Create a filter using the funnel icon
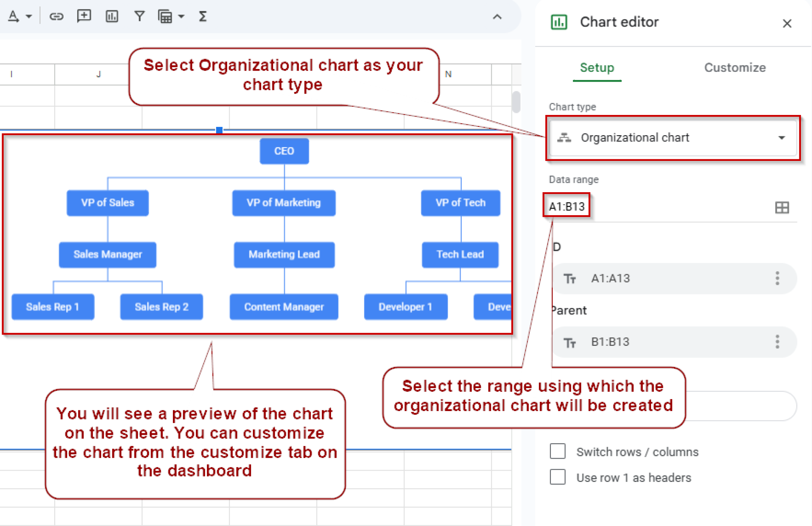Screen dimensions: 812x526 coord(139,16)
